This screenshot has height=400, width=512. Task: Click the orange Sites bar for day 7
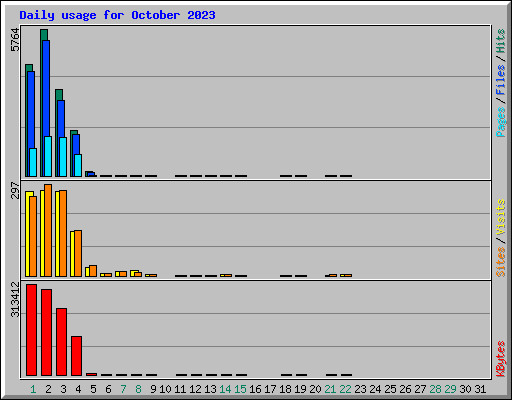pyautogui.click(x=123, y=274)
